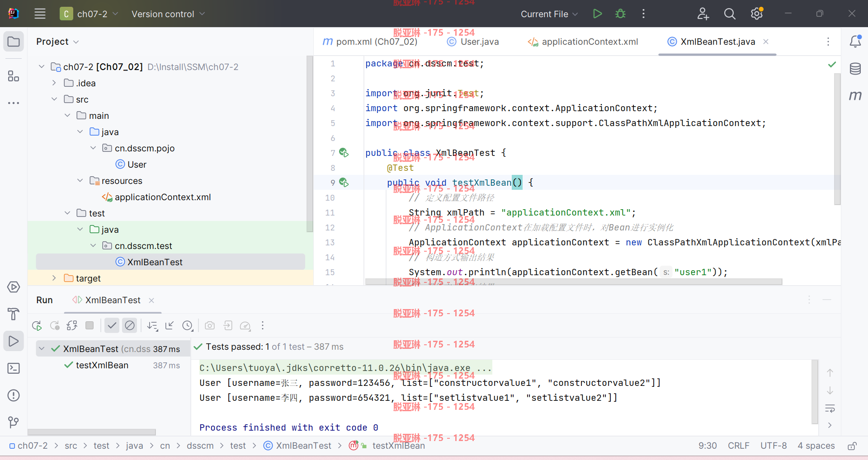868x460 pixels.
Task: Click the editor horizontal scrollbar
Action: pyautogui.click(x=574, y=282)
